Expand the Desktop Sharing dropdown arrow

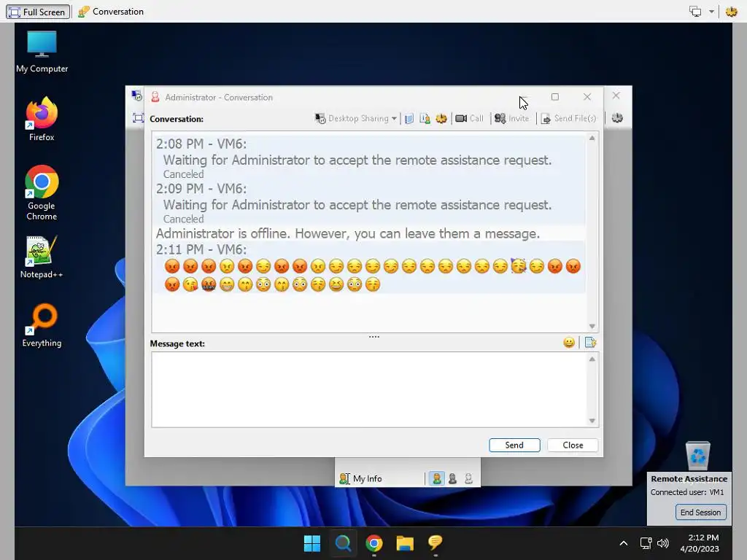tap(394, 119)
